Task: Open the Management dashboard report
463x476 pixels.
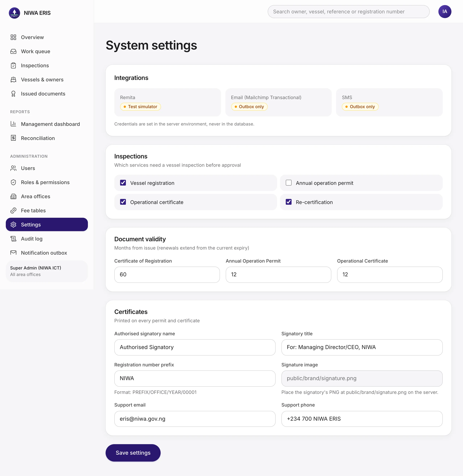Action: (x=47, y=124)
